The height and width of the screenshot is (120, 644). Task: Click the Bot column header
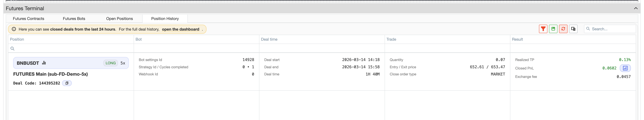[x=139, y=39]
